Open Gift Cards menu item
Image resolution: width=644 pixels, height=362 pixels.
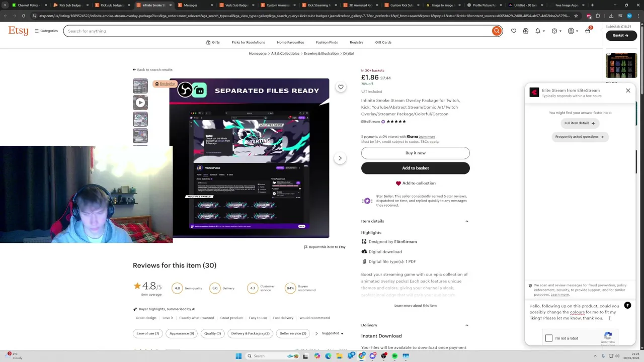pos(383,42)
